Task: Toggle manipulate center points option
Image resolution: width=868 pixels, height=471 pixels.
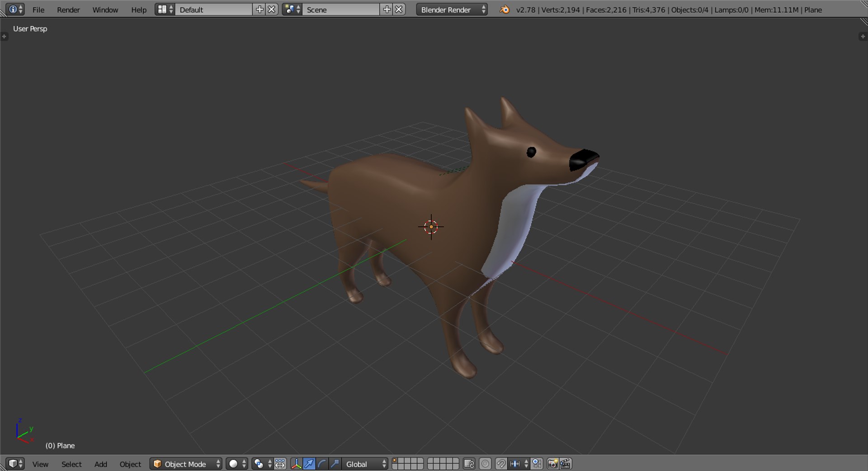Action: point(280,464)
